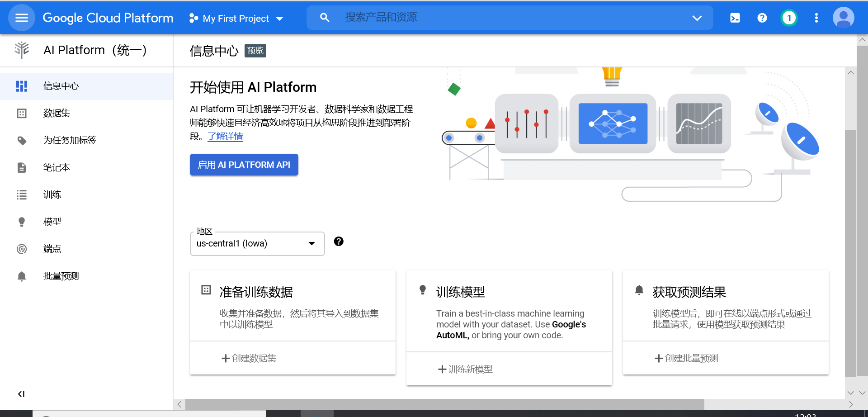868x417 pixels.
Task: Activate the Cloud Shell terminal icon
Action: (x=735, y=18)
